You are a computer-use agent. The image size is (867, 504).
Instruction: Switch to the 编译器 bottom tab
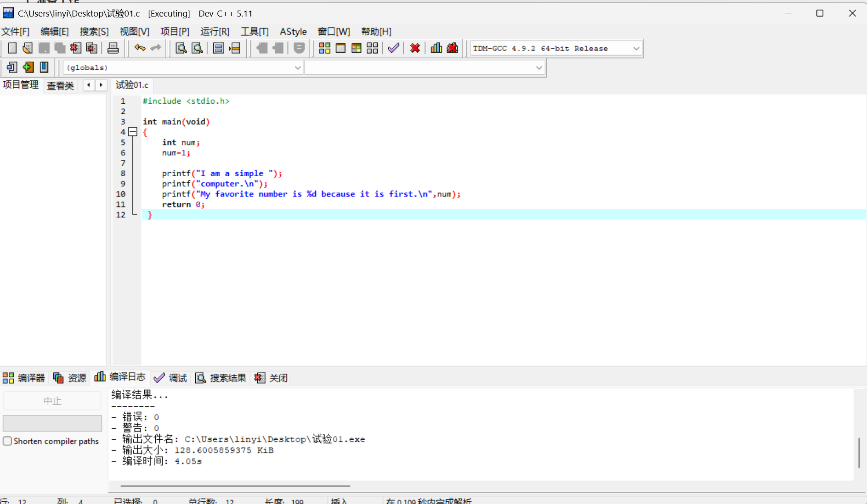(24, 378)
